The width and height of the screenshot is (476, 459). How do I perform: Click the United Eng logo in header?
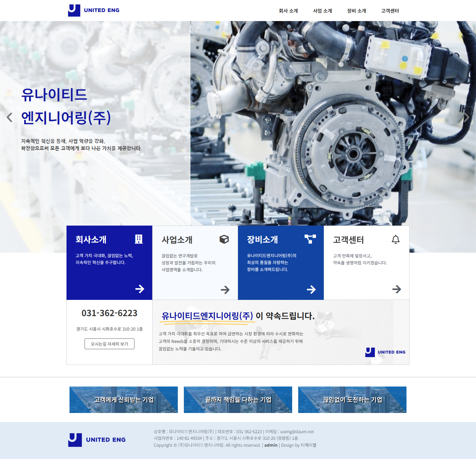(94, 11)
